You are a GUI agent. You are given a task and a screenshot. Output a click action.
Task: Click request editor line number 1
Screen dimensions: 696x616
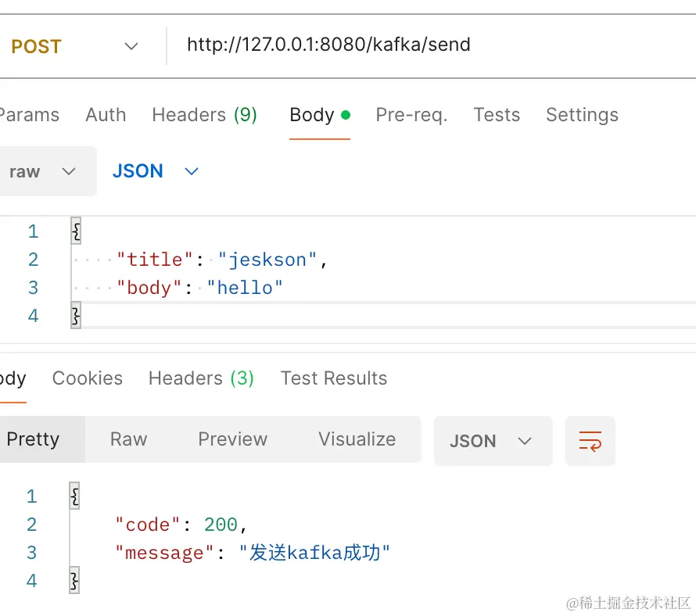[34, 231]
